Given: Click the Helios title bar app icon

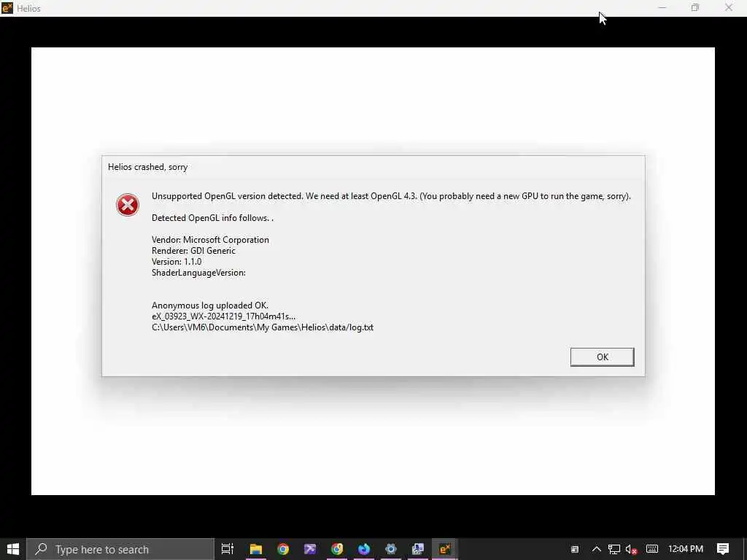Looking at the screenshot, I should (7, 8).
